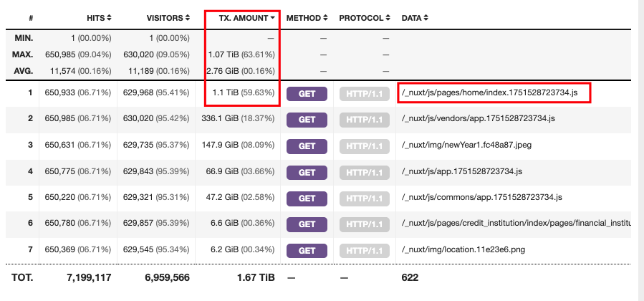Image resolution: width=644 pixels, height=301 pixels.
Task: Sort table by PROTOCOL column
Action: [x=365, y=18]
